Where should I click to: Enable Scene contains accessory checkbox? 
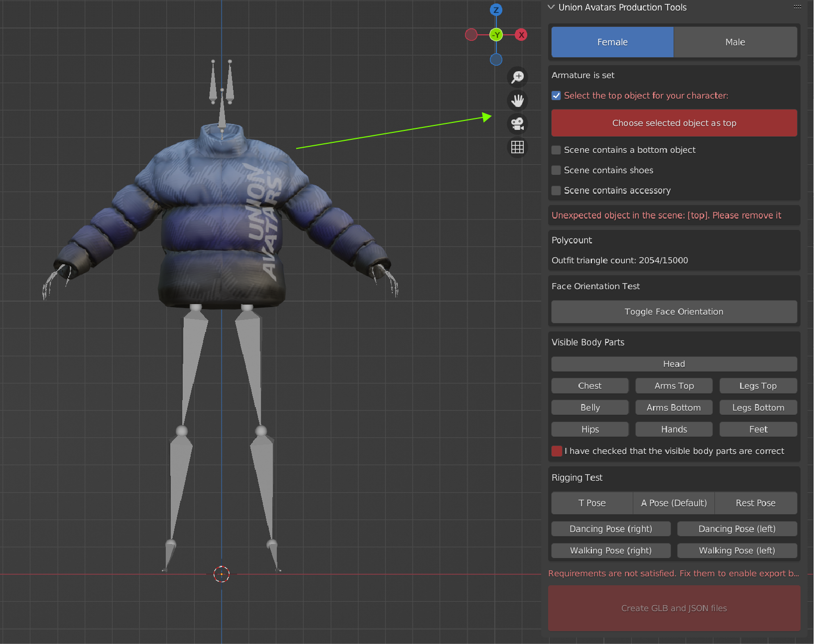(556, 191)
